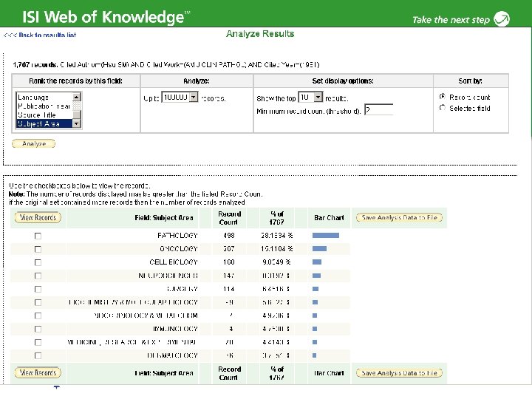
Task: Click the Take the next step arrow icon
Action: click(x=502, y=18)
